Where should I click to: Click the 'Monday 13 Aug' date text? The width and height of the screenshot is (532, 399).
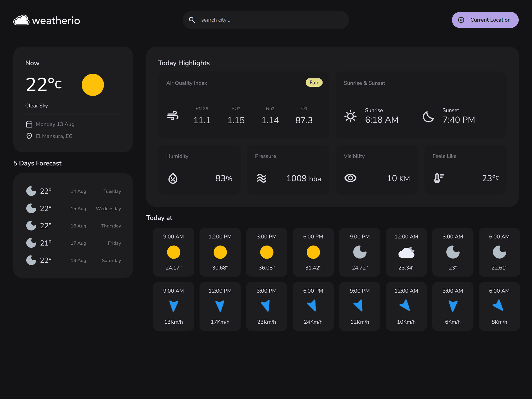point(55,124)
